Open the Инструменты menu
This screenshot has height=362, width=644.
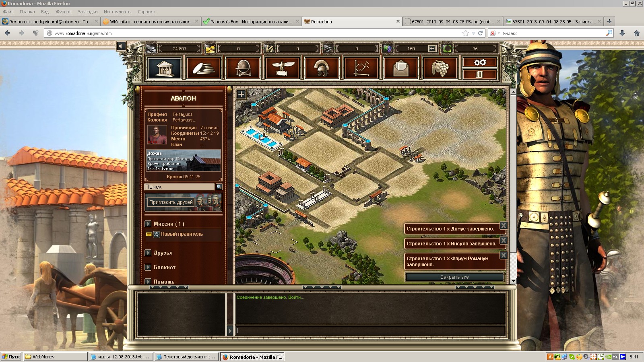point(118,12)
